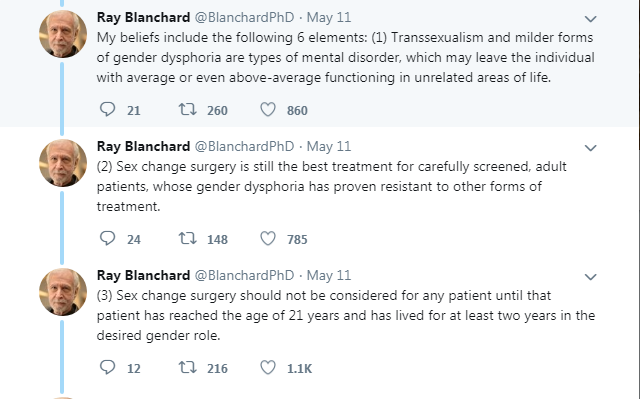Open the tweet text about age of 21 years
The width and height of the screenshot is (640, 399).
click(346, 315)
